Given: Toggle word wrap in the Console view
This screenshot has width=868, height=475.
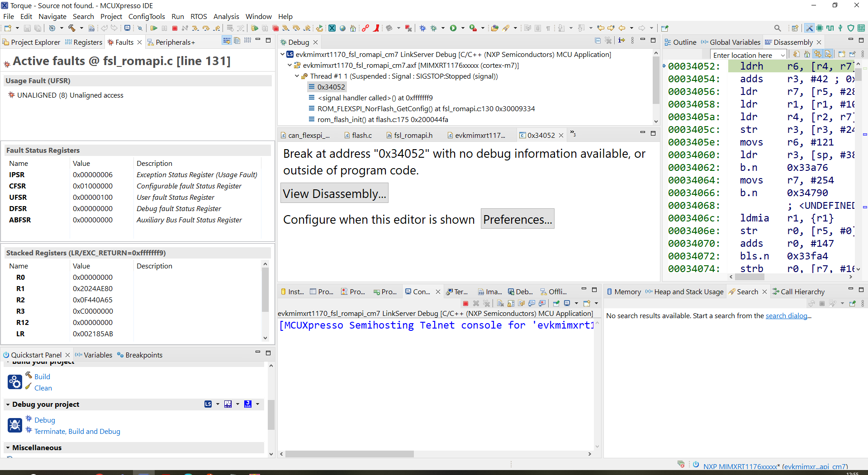Looking at the screenshot, I should pyautogui.click(x=522, y=303).
